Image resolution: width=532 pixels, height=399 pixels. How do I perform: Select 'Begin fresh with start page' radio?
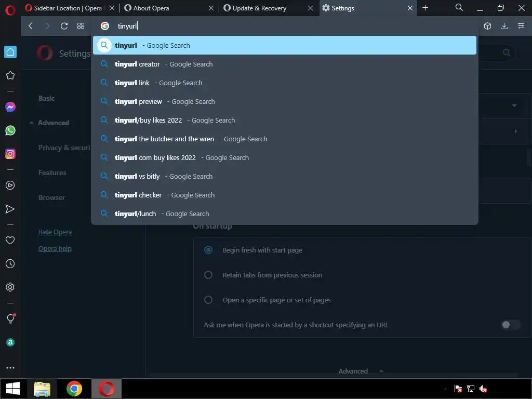208,250
